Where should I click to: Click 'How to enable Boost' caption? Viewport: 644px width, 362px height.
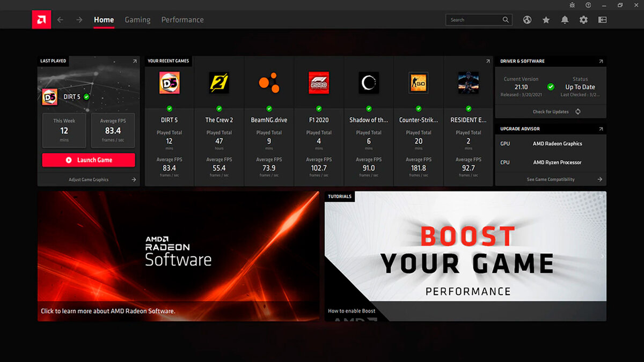tap(352, 311)
